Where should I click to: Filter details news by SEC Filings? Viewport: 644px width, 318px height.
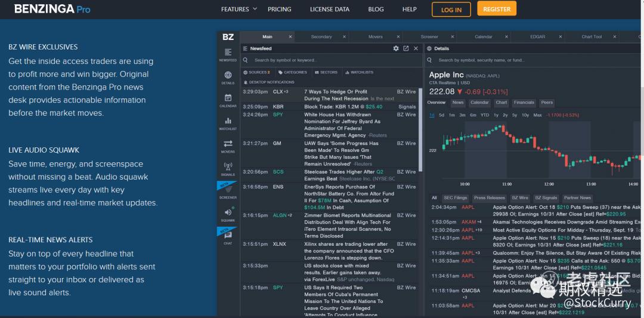pos(456,197)
